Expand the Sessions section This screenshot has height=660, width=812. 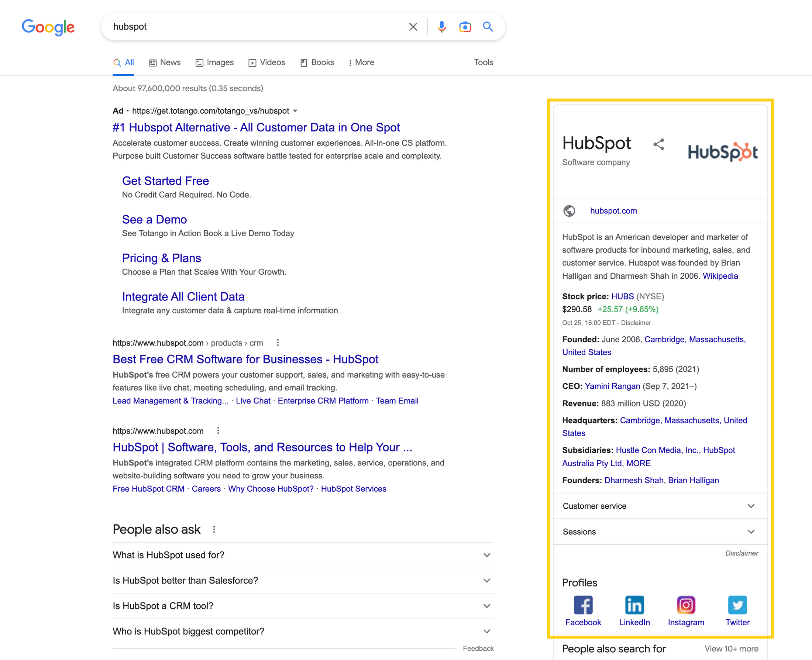tap(660, 532)
